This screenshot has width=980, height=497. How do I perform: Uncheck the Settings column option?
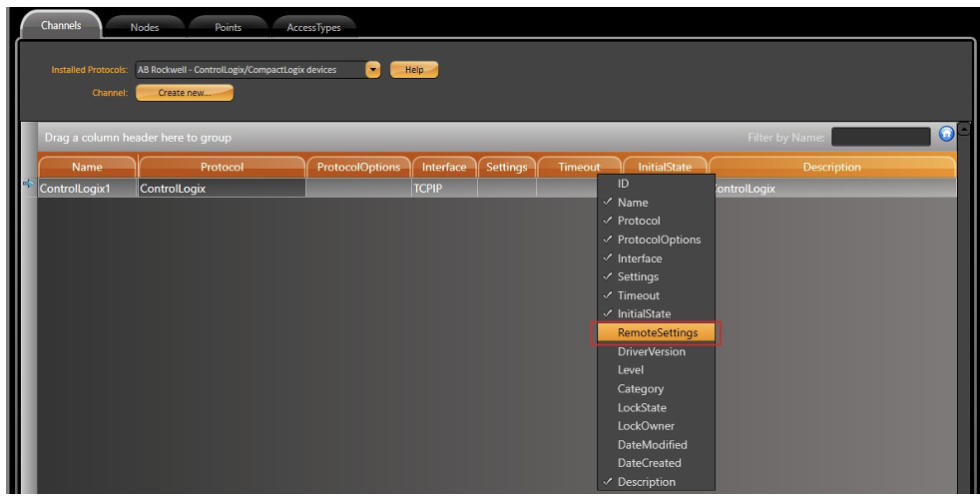tap(656, 276)
